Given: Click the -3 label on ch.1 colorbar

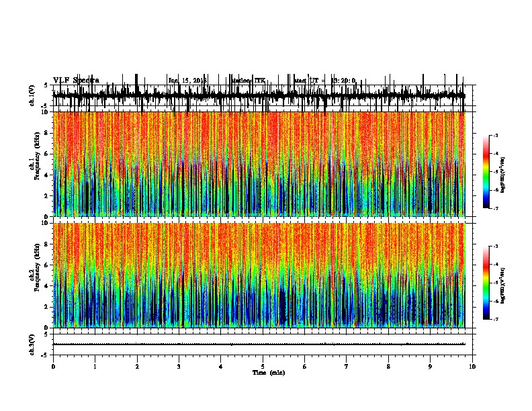Looking at the screenshot, I should 495,135.
